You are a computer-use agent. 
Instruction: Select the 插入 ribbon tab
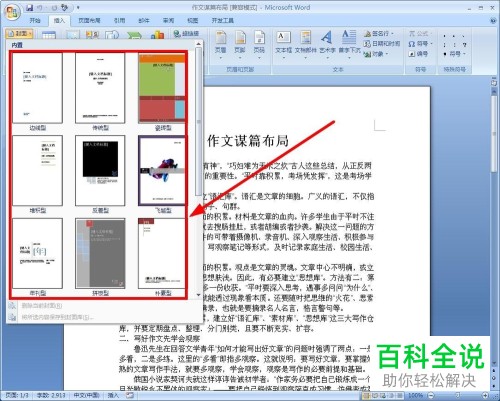[59, 21]
